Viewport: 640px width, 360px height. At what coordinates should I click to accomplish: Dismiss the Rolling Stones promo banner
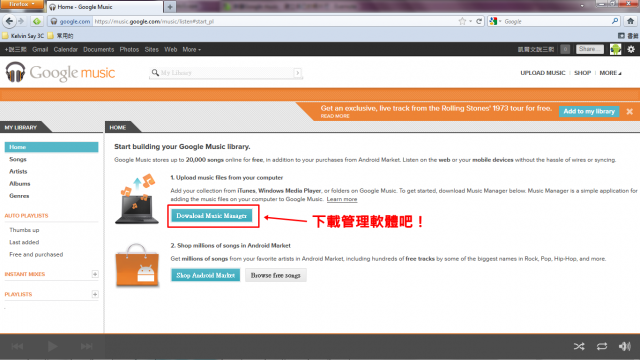point(630,111)
